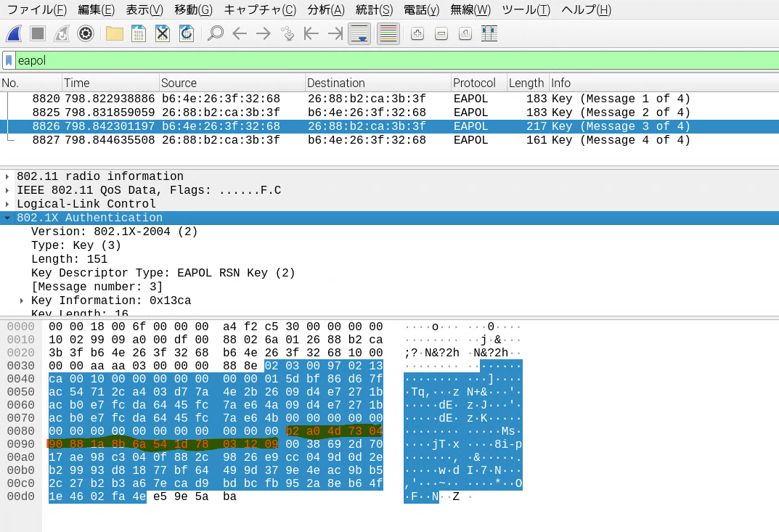Image resolution: width=779 pixels, height=532 pixels.
Task: Sort by the No. column header
Action: click(30, 83)
